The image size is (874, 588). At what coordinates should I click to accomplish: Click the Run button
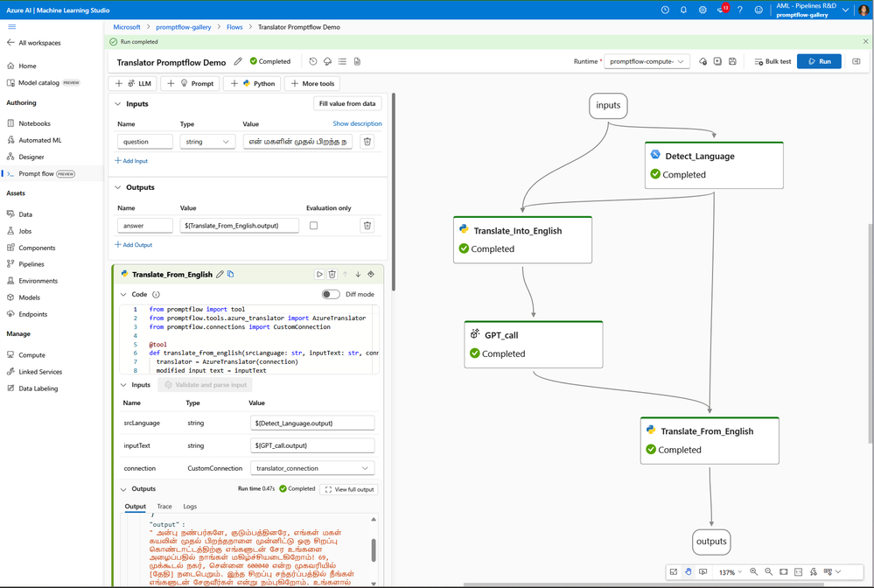pyautogui.click(x=819, y=61)
